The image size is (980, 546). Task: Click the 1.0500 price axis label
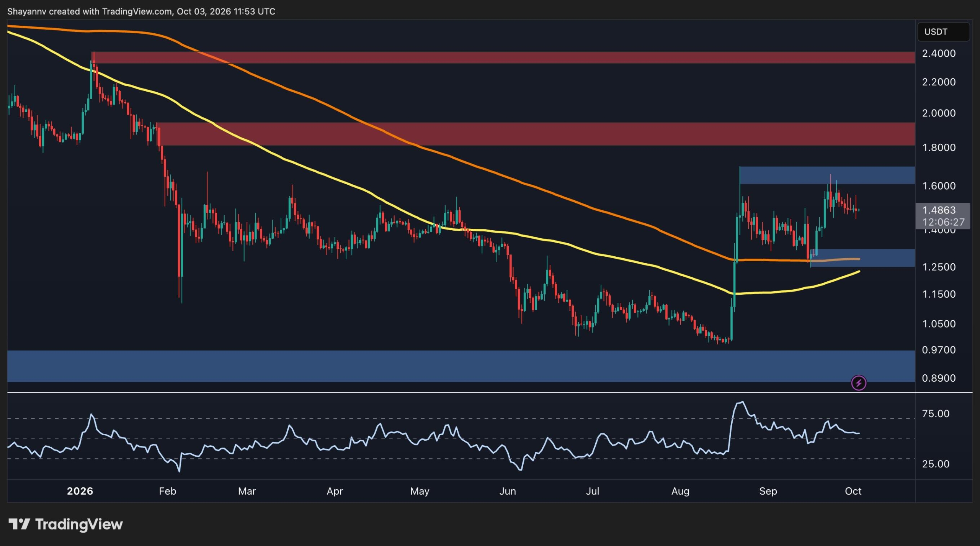939,324
